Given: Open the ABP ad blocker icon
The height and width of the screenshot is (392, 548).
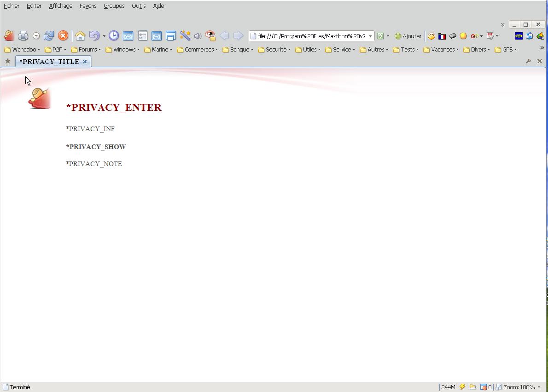Looking at the screenshot, I should 490,36.
